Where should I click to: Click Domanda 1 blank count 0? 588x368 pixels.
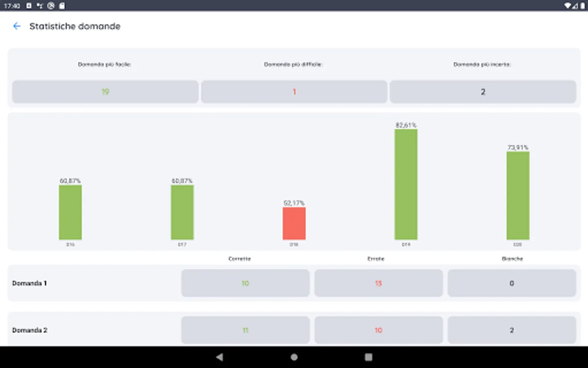(x=512, y=283)
